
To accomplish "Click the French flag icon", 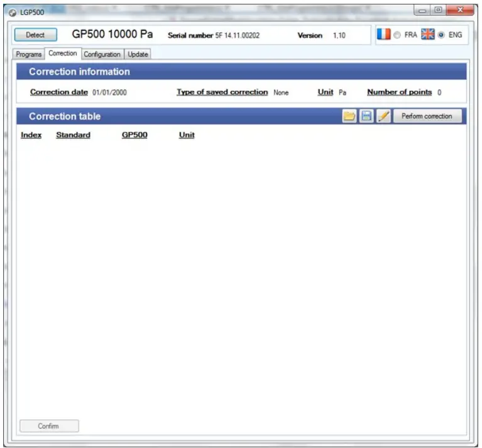I will pos(383,34).
